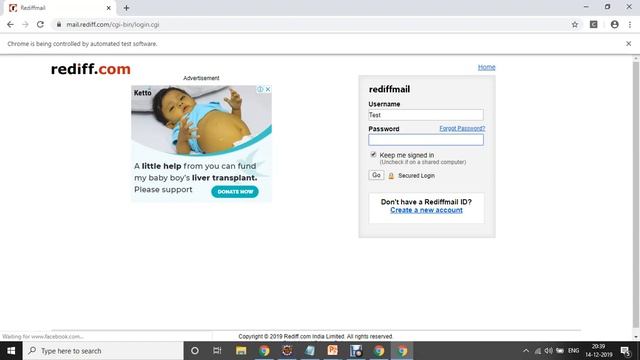Open the Windows Start menu
This screenshot has height=360, width=640.
[x=11, y=351]
